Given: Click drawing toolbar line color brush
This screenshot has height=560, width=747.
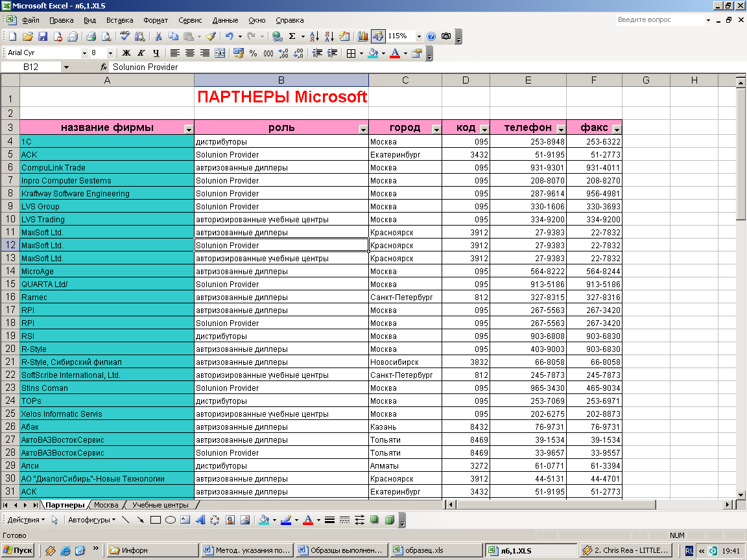Looking at the screenshot, I should [286, 520].
